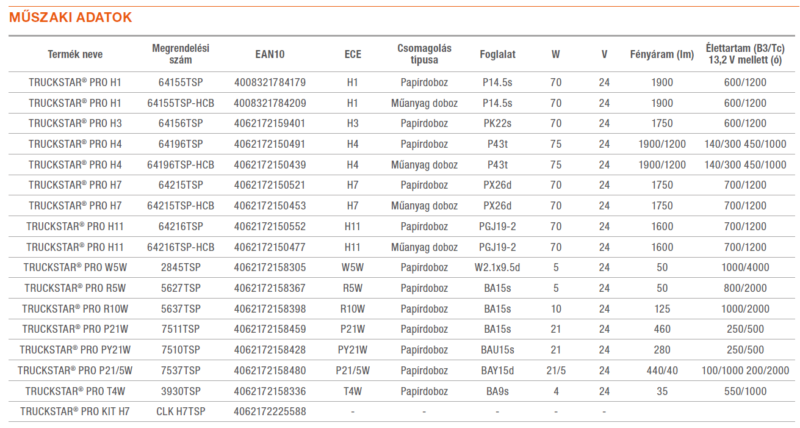Select EAN code 4062172159401

(x=270, y=123)
